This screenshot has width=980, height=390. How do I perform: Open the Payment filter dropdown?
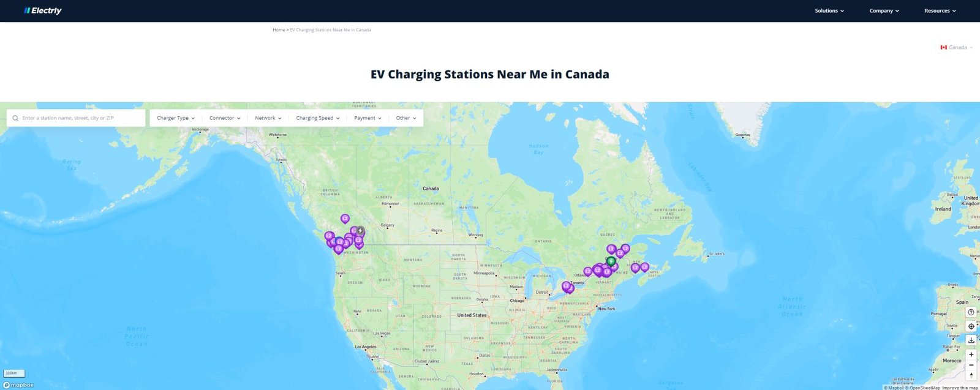tap(367, 118)
